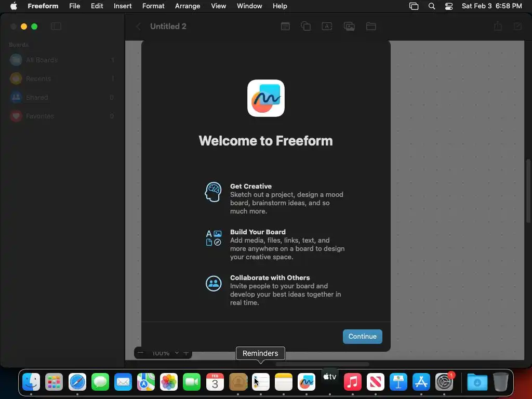Select All Boards in sidebar

(x=62, y=60)
